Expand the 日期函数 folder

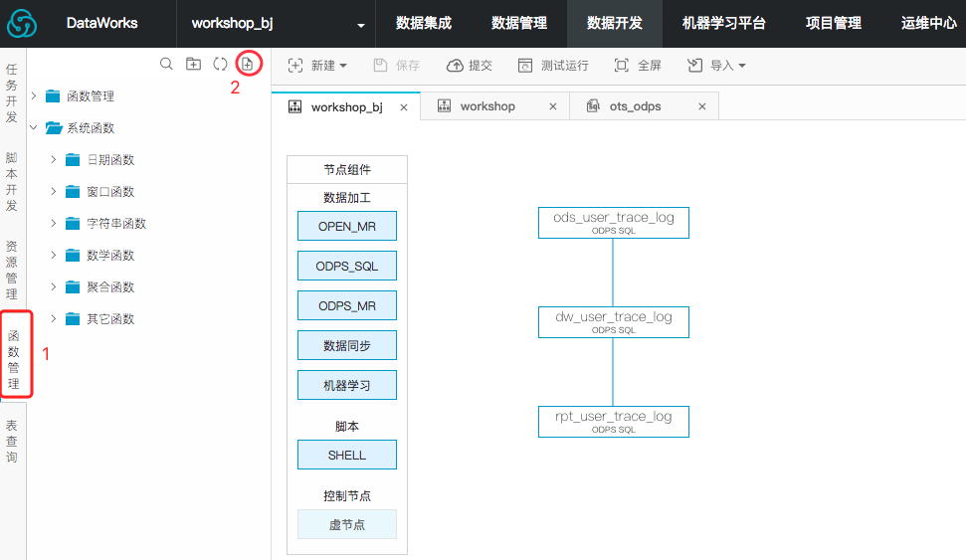click(x=54, y=159)
